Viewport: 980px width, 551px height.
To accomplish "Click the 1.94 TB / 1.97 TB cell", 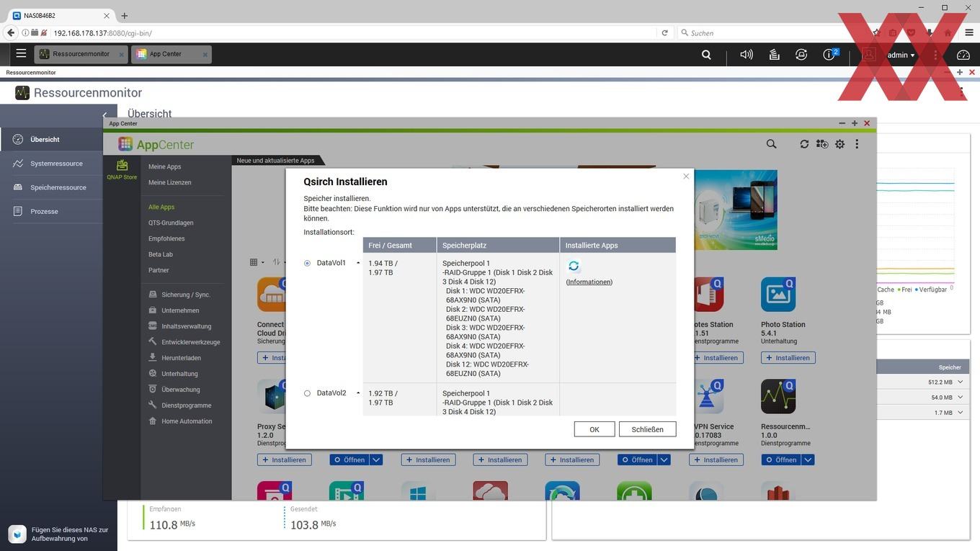I will click(400, 318).
